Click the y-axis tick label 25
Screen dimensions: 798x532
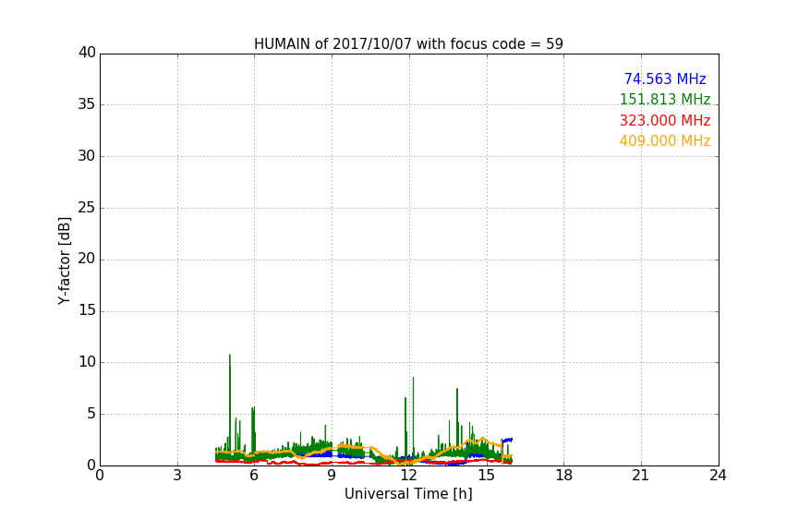pos(87,207)
